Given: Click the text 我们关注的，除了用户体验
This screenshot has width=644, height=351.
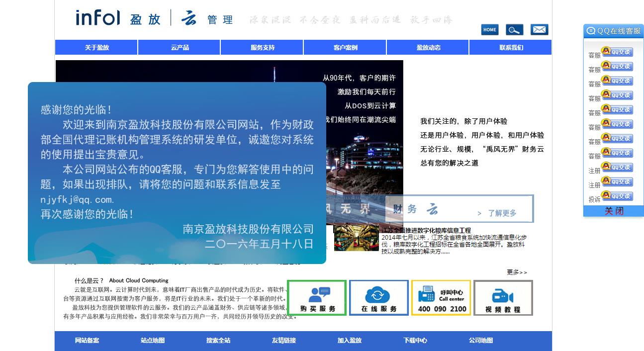Looking at the screenshot, I should [x=463, y=121].
